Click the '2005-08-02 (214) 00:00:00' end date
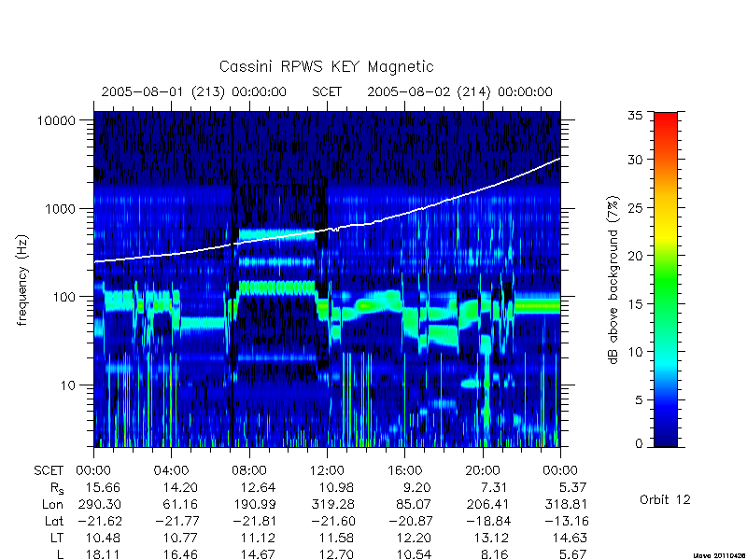The height and width of the screenshot is (560, 747). tap(459, 91)
